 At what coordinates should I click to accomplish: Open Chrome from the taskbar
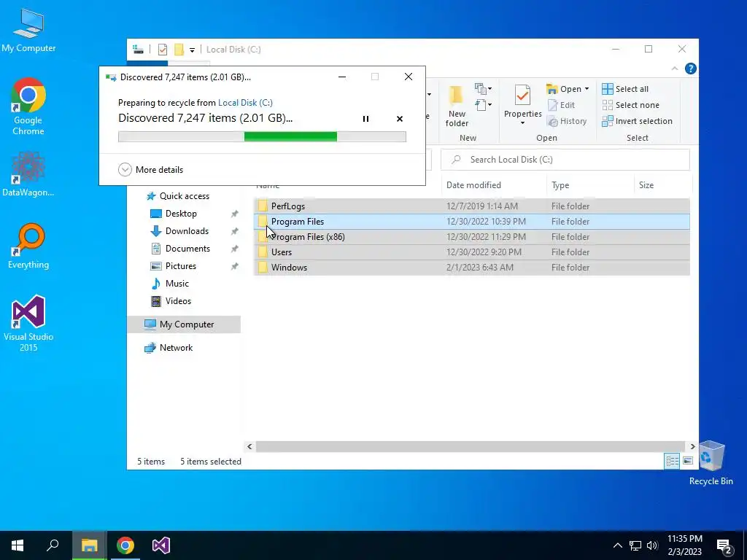[125, 545]
